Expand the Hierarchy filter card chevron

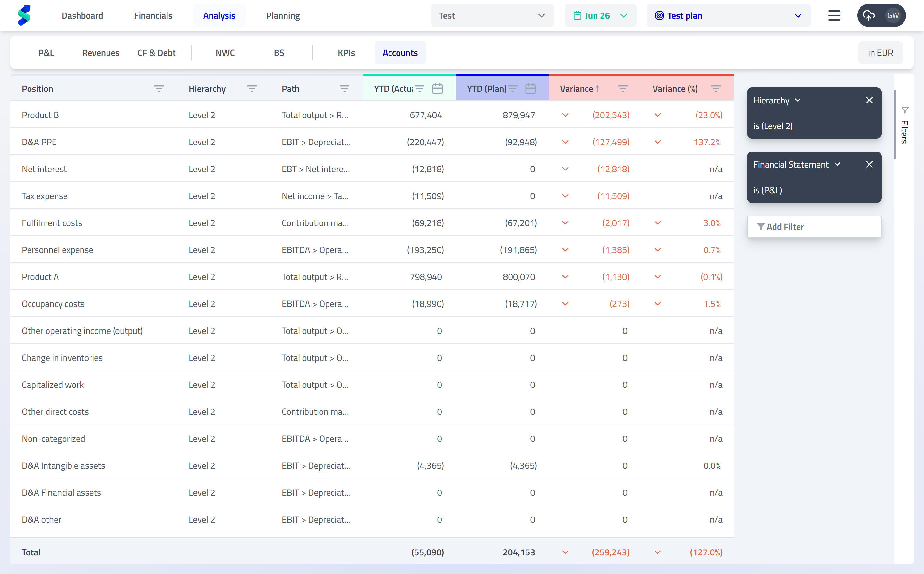798,100
